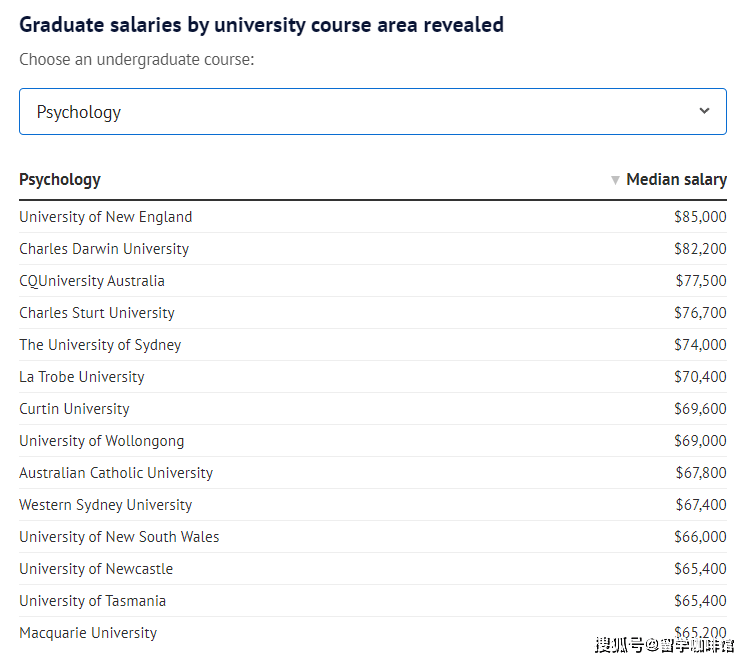Click the Psychology column header
749x662 pixels.
(x=60, y=180)
